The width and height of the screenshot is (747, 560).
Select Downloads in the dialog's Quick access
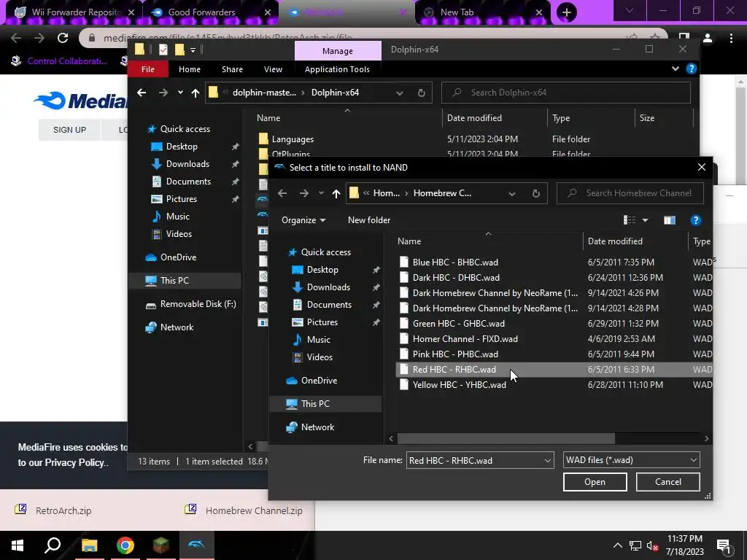(328, 287)
